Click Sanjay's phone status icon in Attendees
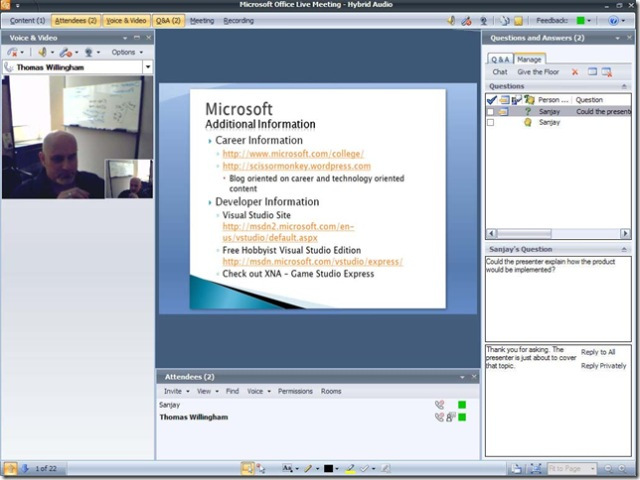 [439, 405]
